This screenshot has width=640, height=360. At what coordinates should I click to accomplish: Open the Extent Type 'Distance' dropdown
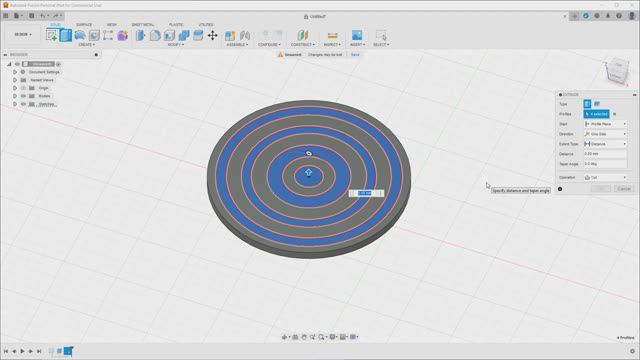605,144
